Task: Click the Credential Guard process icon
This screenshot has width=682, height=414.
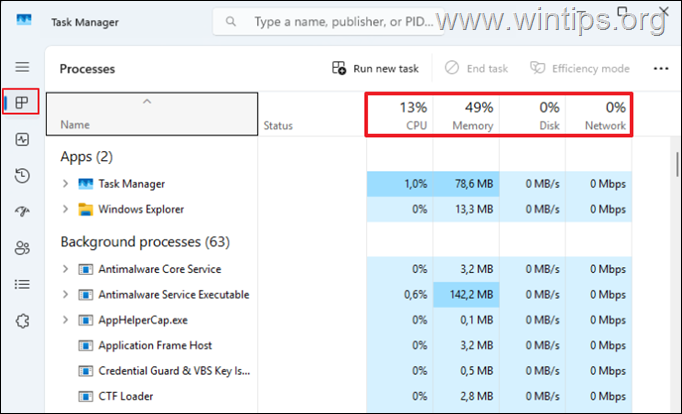Action: [86, 371]
